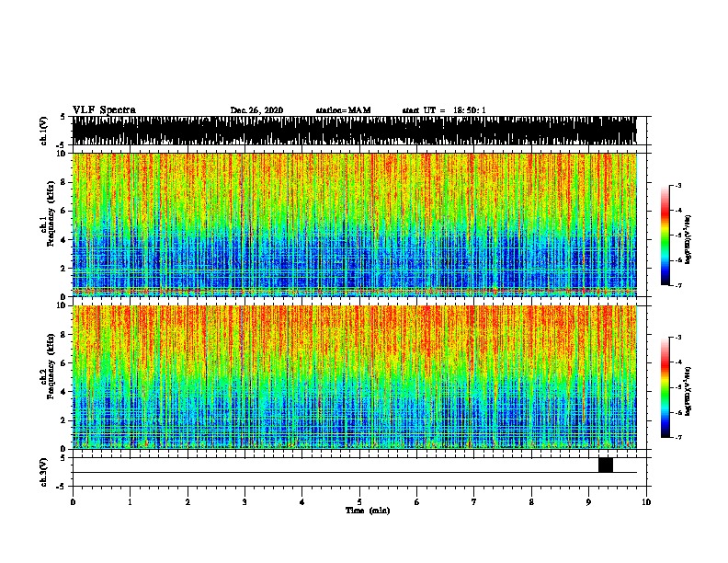This screenshot has height=563, width=728.
Task: Click the "Time (min)" axis label
Action: (368, 511)
